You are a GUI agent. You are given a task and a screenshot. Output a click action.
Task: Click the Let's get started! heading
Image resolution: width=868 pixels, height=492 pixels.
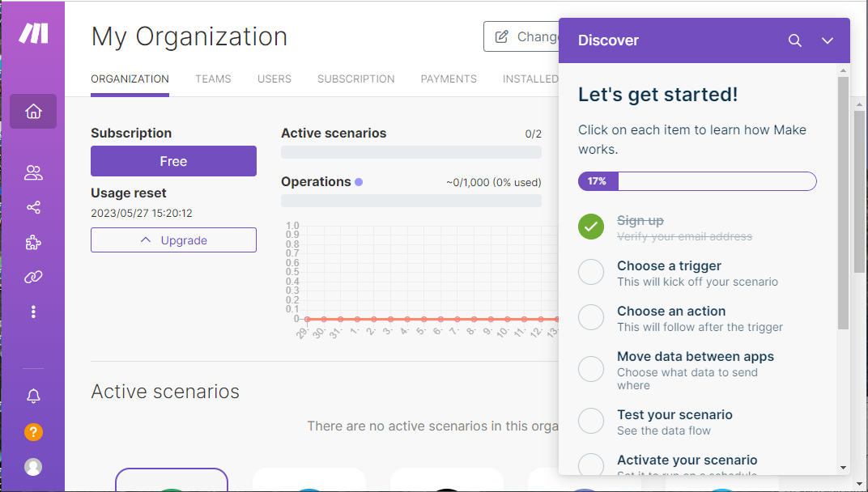pyautogui.click(x=657, y=95)
